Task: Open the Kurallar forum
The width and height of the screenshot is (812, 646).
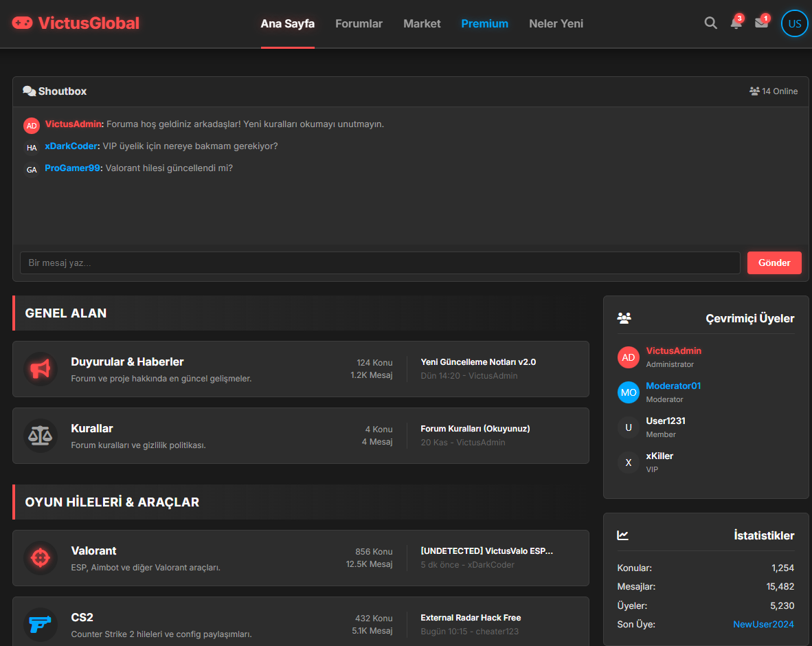Action: pos(91,428)
